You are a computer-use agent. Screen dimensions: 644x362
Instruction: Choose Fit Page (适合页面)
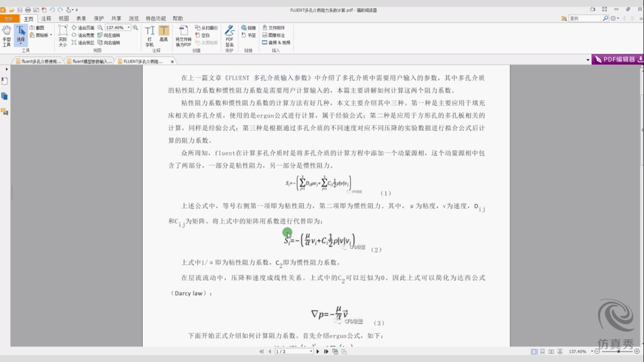83,28
